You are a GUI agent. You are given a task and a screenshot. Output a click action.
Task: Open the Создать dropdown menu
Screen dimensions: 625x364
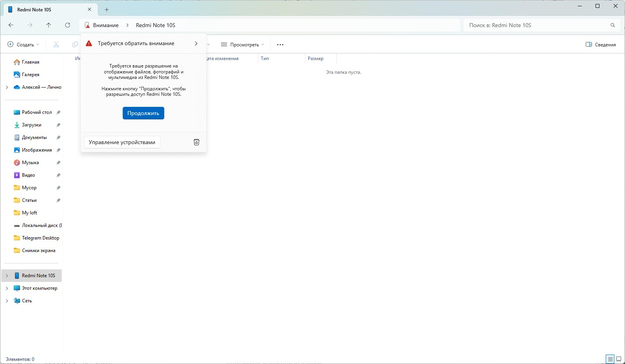point(24,45)
